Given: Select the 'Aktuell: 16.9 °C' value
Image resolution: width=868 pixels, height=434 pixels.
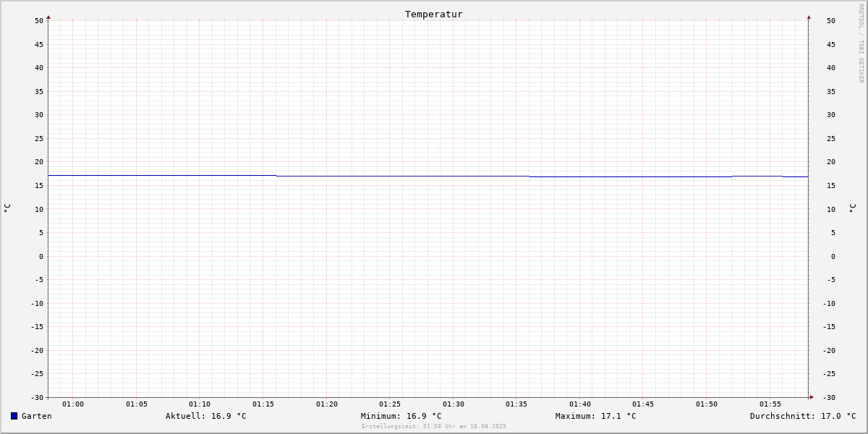Looking at the screenshot, I should [x=206, y=416].
